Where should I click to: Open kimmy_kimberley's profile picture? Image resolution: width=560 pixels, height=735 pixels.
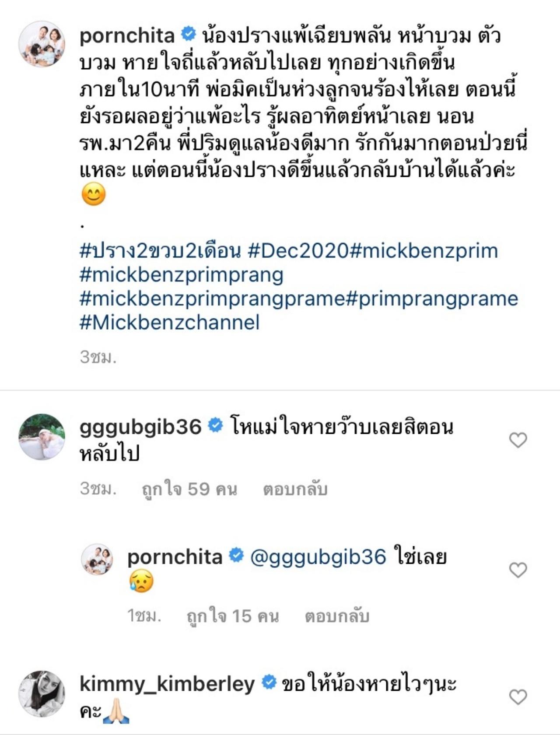click(42, 693)
